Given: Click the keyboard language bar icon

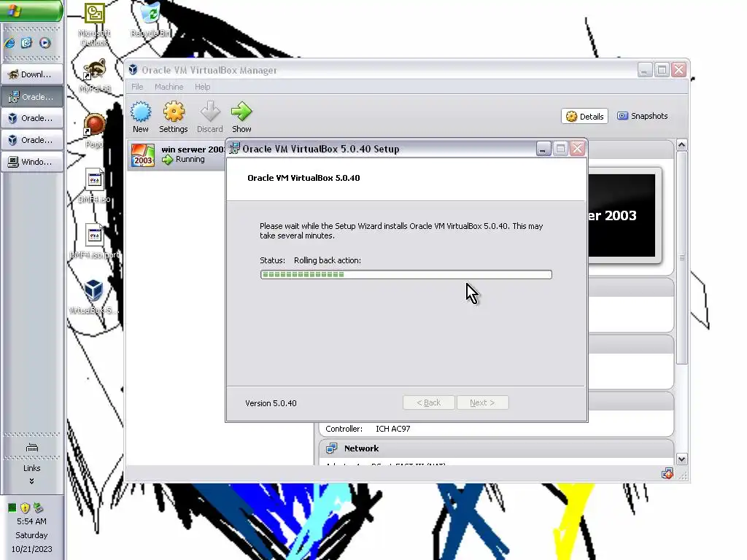Looking at the screenshot, I should click(32, 447).
